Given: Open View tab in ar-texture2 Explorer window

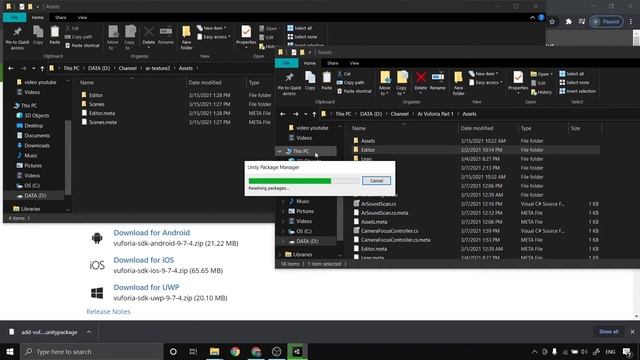Looking at the screenshot, I should coord(82,18).
